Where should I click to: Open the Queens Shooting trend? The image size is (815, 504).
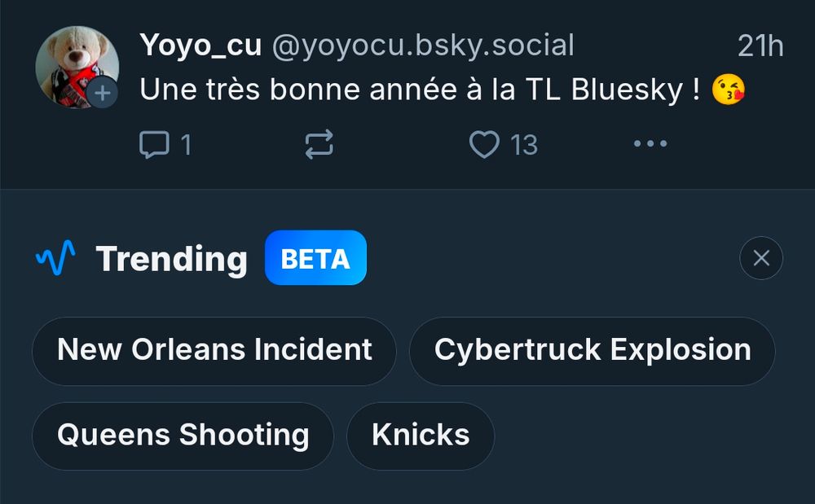(182, 436)
